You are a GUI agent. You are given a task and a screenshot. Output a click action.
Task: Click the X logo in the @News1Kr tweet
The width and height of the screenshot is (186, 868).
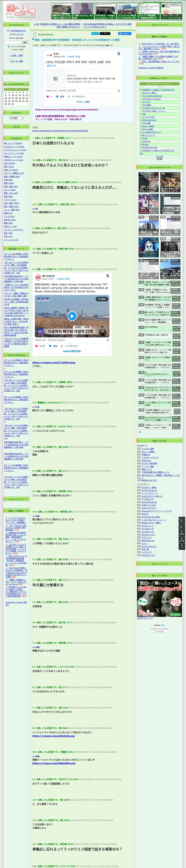tap(119, 54)
